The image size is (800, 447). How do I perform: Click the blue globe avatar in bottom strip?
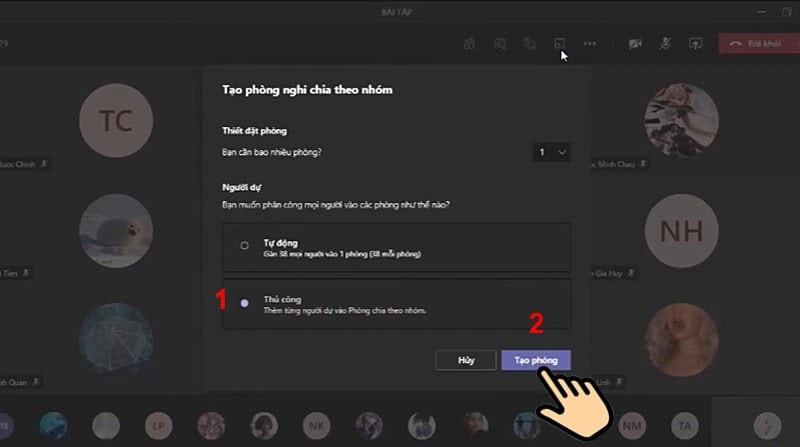[x=54, y=426]
